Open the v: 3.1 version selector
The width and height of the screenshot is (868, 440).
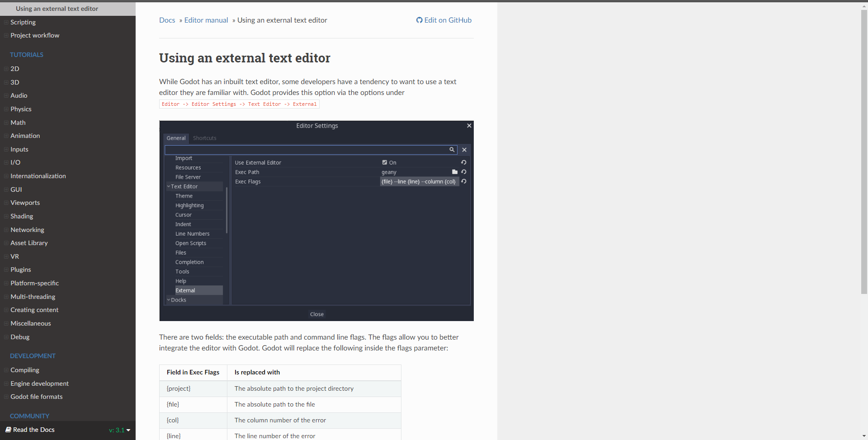tap(118, 430)
